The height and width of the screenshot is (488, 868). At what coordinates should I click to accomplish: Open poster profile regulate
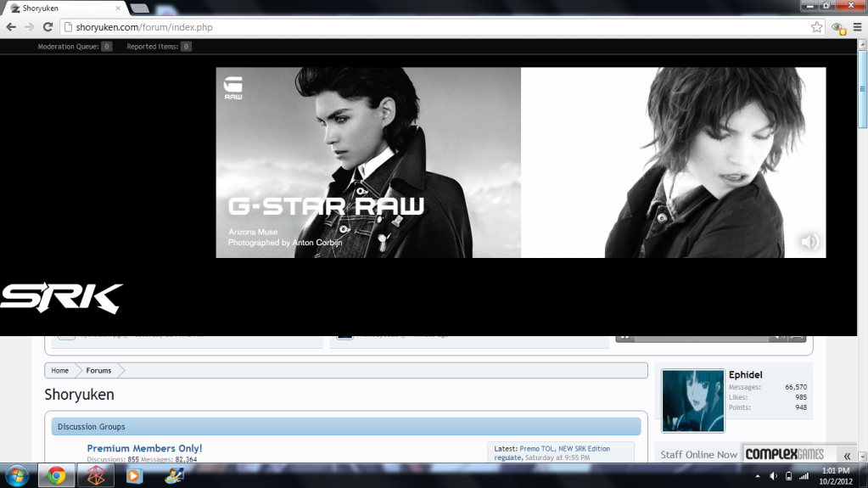(x=507, y=457)
